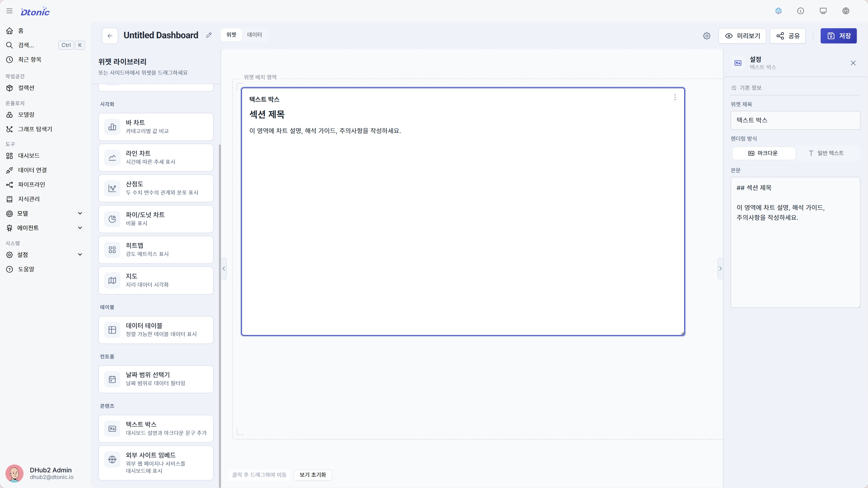
Task: Open 최근 항목 in sidebar
Action: 45,60
